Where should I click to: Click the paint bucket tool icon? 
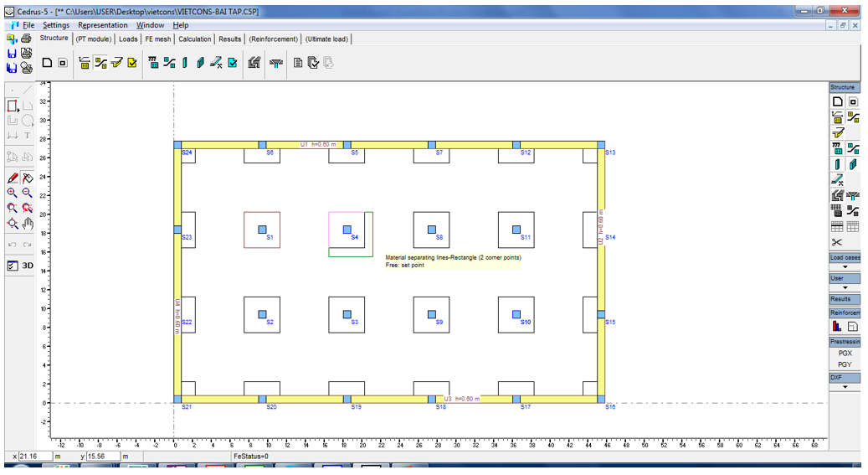[x=27, y=178]
